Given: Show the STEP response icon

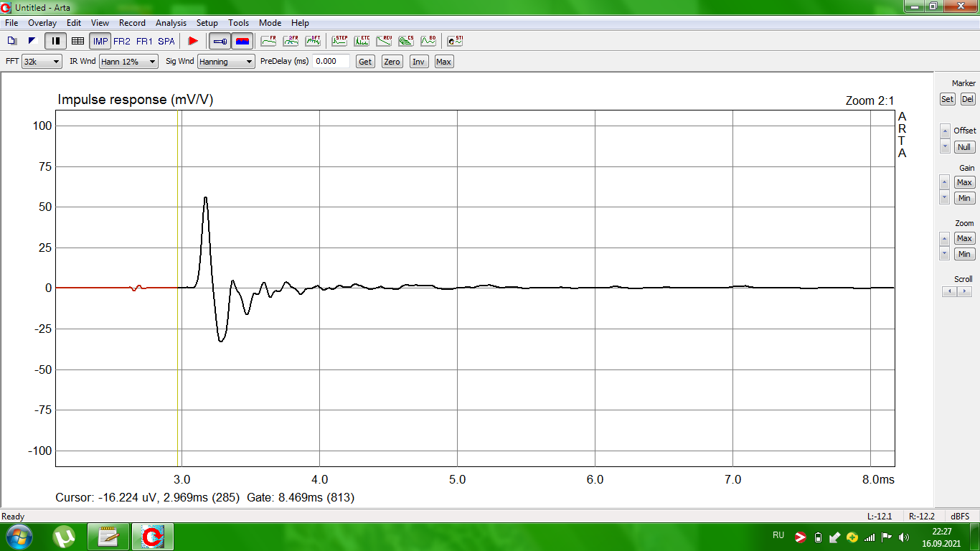Looking at the screenshot, I should [339, 41].
